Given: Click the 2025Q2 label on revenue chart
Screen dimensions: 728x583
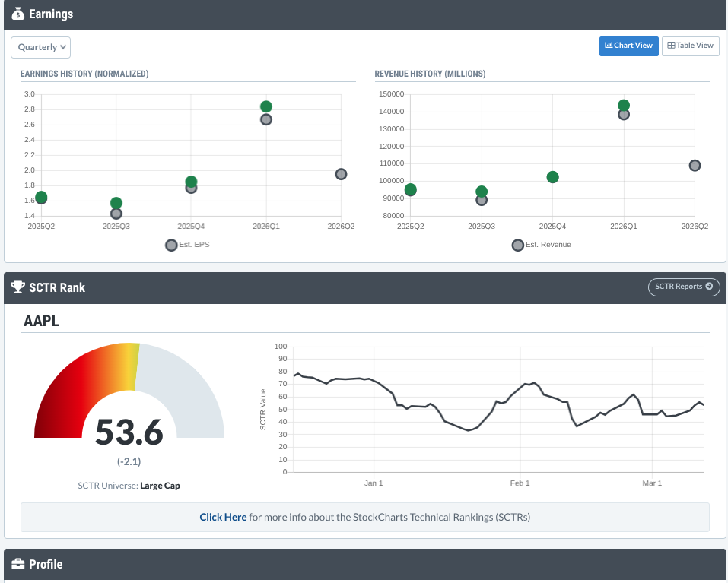Looking at the screenshot, I should click(x=411, y=227).
